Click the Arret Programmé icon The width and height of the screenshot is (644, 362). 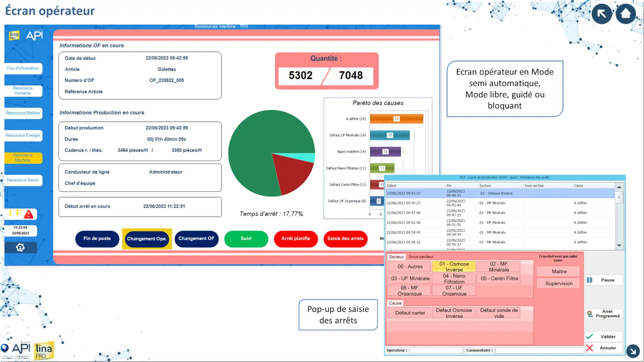click(x=590, y=314)
